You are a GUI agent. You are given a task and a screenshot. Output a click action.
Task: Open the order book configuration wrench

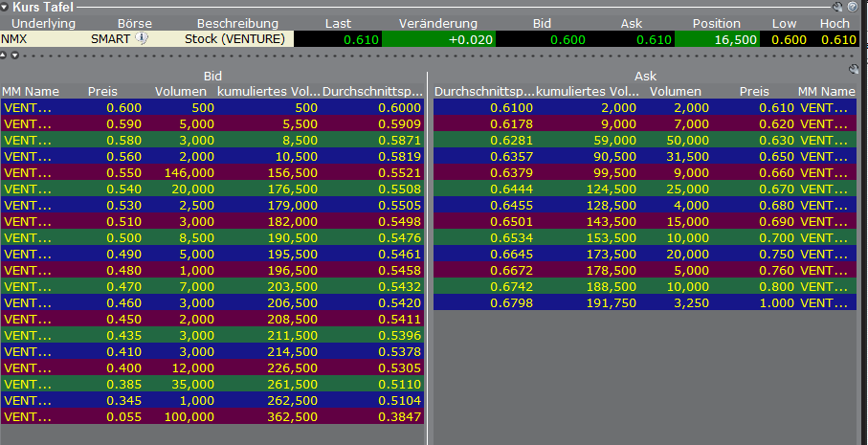tap(854, 69)
